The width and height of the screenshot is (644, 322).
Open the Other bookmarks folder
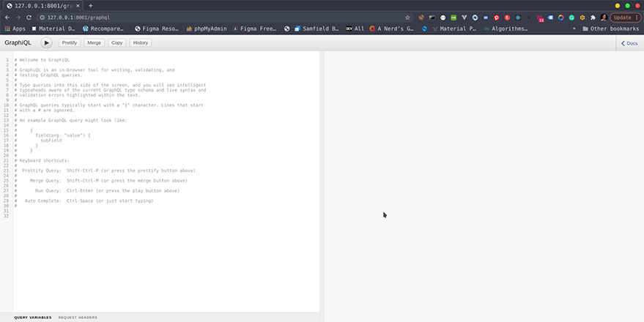(611, 29)
